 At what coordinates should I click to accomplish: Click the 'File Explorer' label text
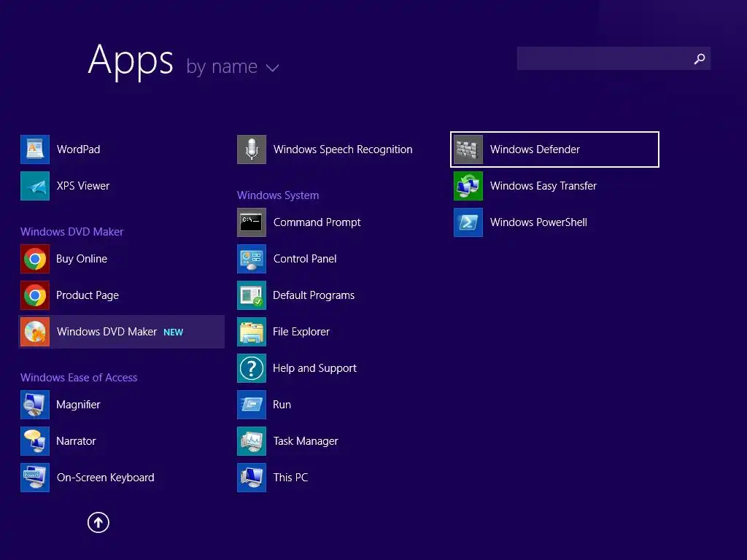point(301,332)
